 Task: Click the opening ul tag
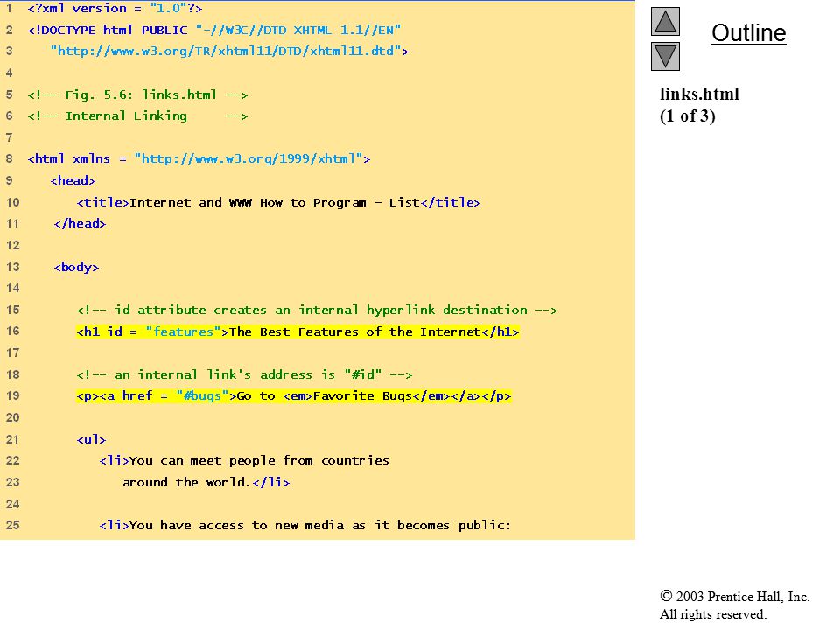point(91,440)
